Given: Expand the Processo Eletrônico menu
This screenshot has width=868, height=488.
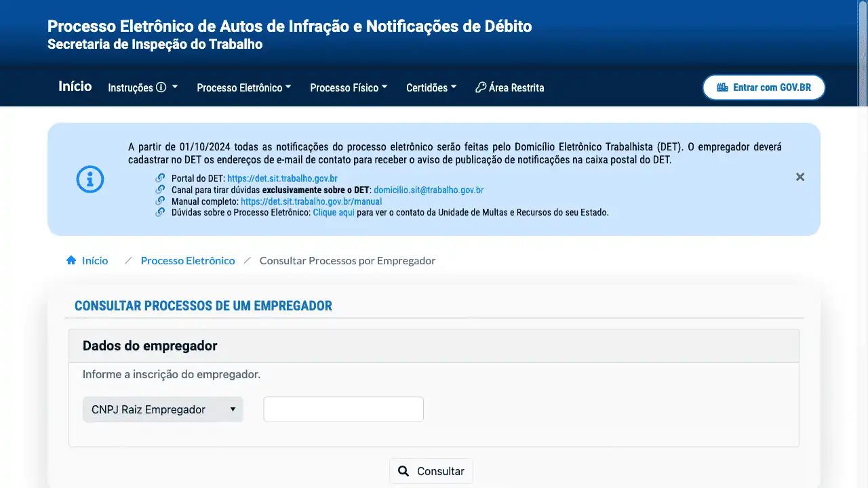Looking at the screenshot, I should click(x=243, y=87).
